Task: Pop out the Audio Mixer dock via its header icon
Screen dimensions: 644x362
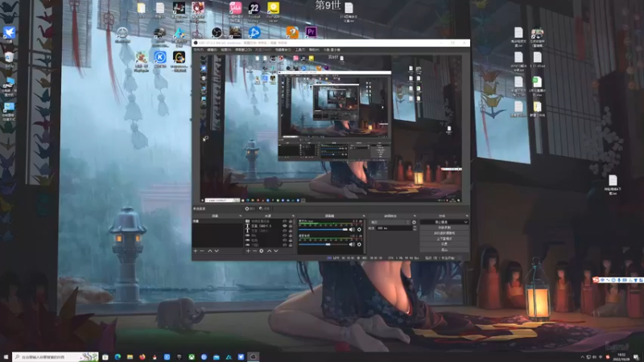Action: coord(364,216)
